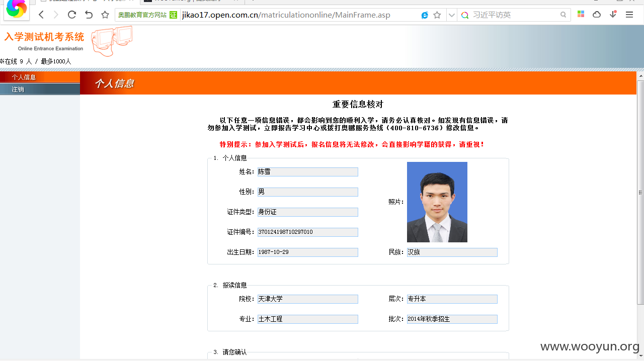Click the 证件编号 field
Image resolution: width=644 pixels, height=361 pixels.
[308, 232]
